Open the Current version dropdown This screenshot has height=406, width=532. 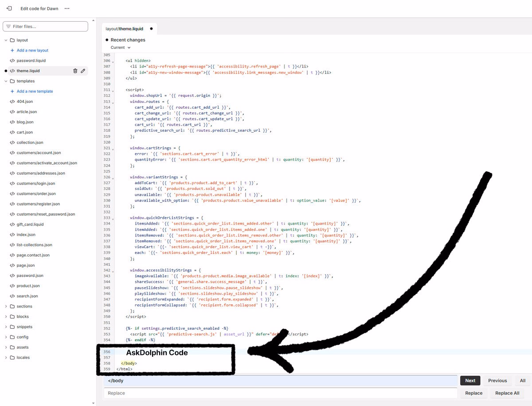[x=121, y=47]
